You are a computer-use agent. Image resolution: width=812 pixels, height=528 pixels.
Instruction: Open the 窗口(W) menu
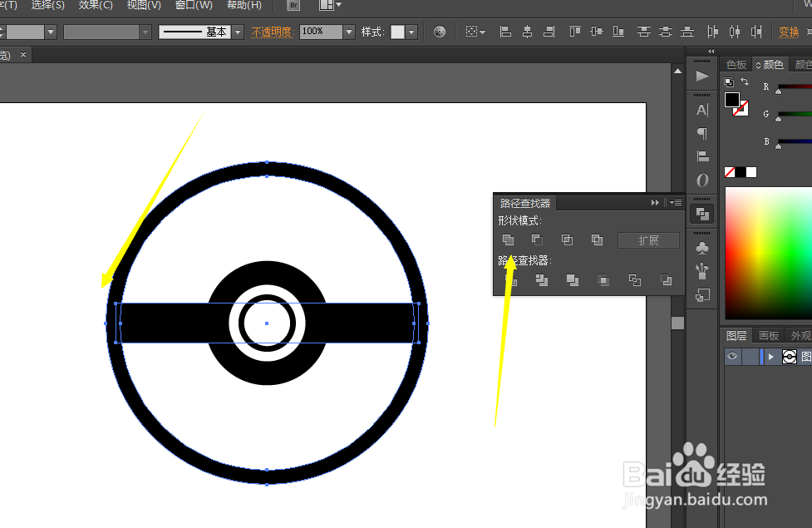click(194, 5)
